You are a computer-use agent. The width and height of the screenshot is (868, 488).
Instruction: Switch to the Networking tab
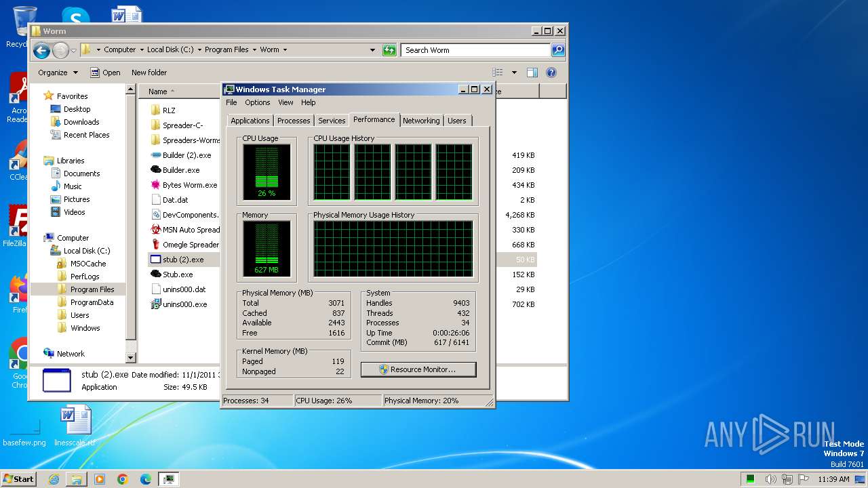[421, 121]
